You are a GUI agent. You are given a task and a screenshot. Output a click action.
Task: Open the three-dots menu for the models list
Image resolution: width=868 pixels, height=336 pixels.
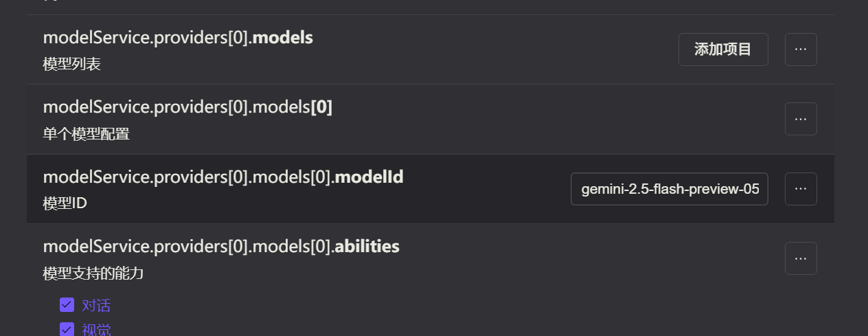(801, 49)
